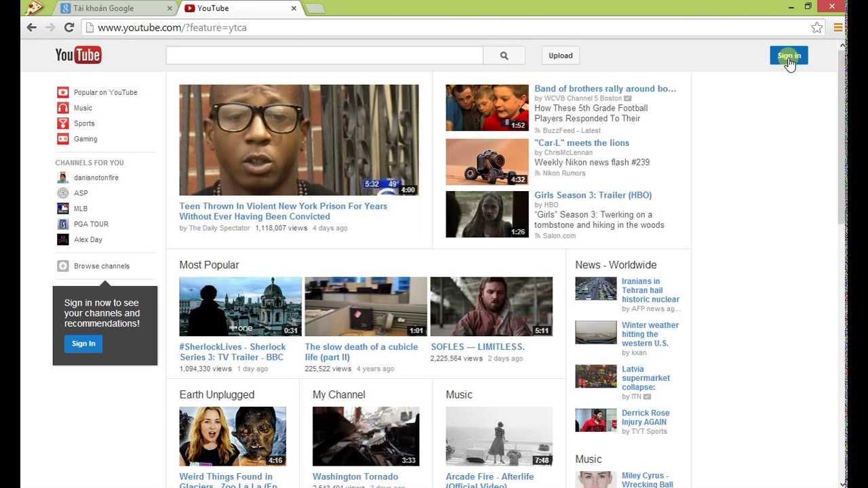Open cubicle video thumbnail 1:01
The height and width of the screenshot is (488, 868).
(x=366, y=306)
